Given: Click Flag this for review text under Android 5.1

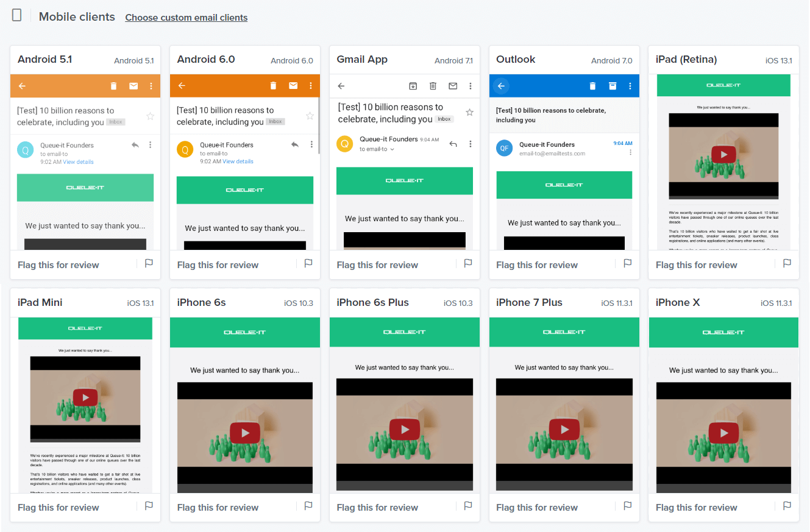Looking at the screenshot, I should pyautogui.click(x=59, y=264).
